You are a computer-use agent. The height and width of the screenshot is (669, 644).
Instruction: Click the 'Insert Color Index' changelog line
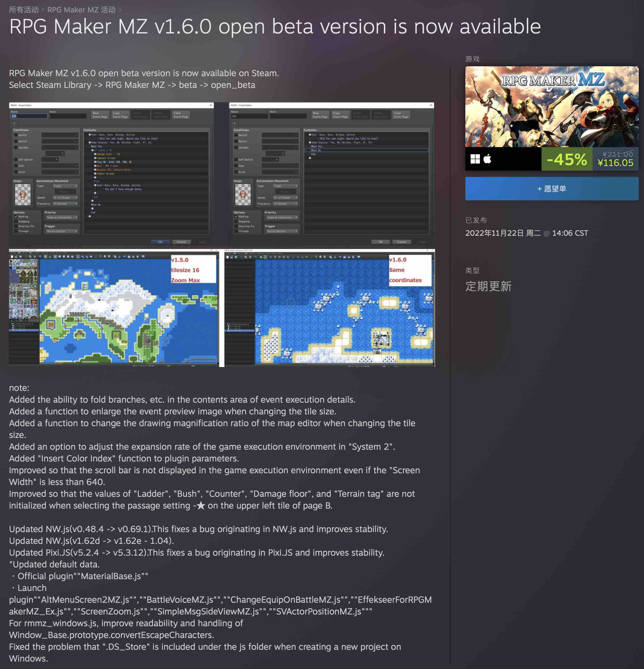click(x=124, y=458)
